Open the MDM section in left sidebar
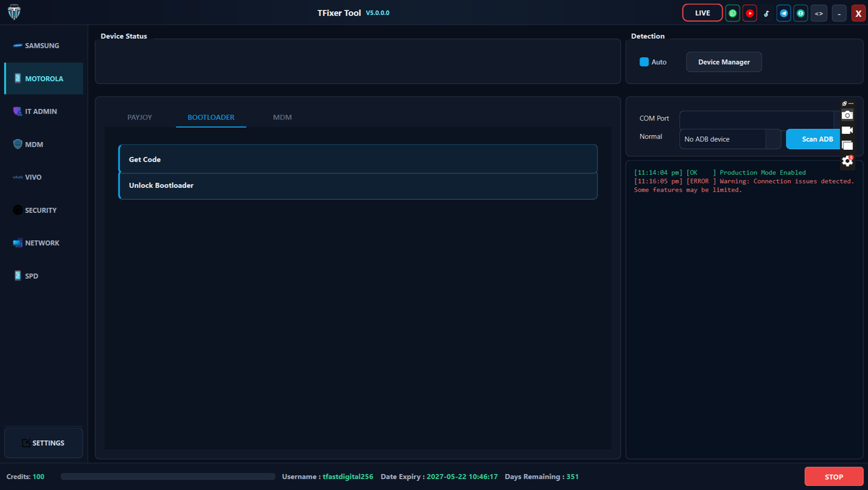Viewport: 868px width, 490px height. (44, 144)
